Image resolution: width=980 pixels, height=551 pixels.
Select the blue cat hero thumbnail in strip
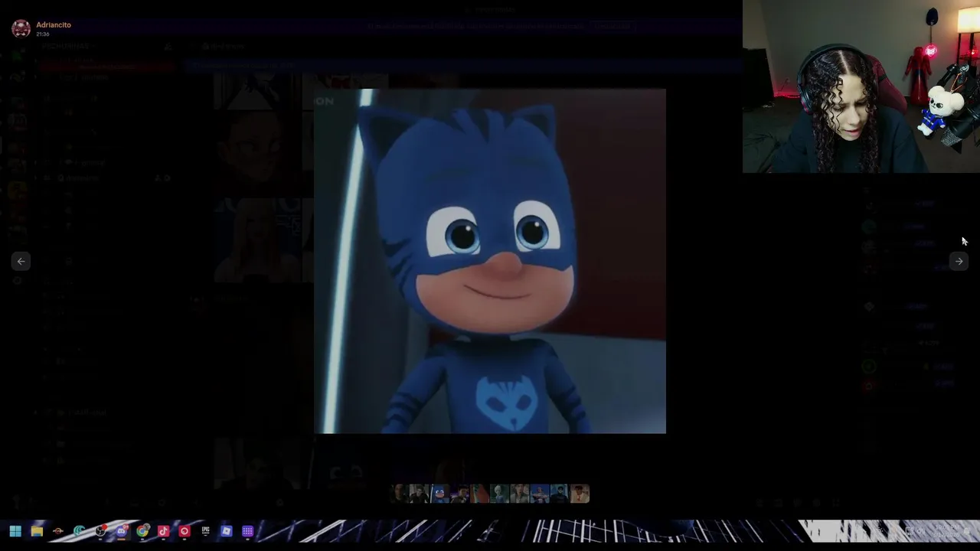(x=440, y=494)
